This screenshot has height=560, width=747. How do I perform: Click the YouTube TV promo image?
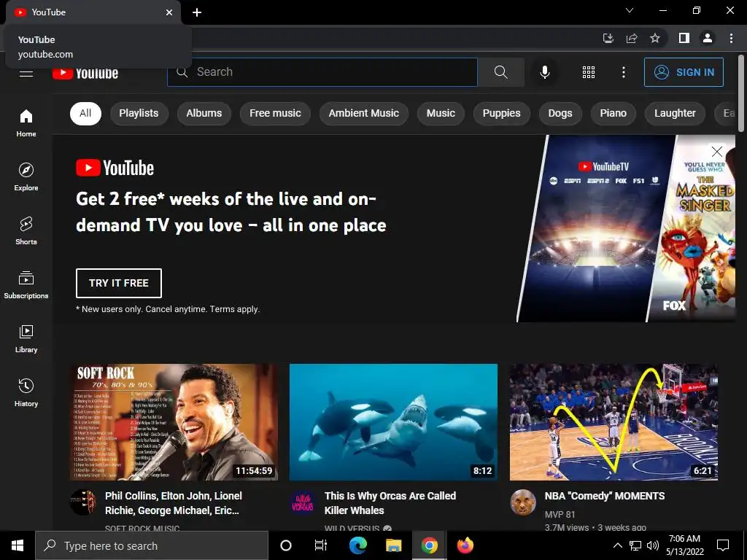[x=626, y=228]
